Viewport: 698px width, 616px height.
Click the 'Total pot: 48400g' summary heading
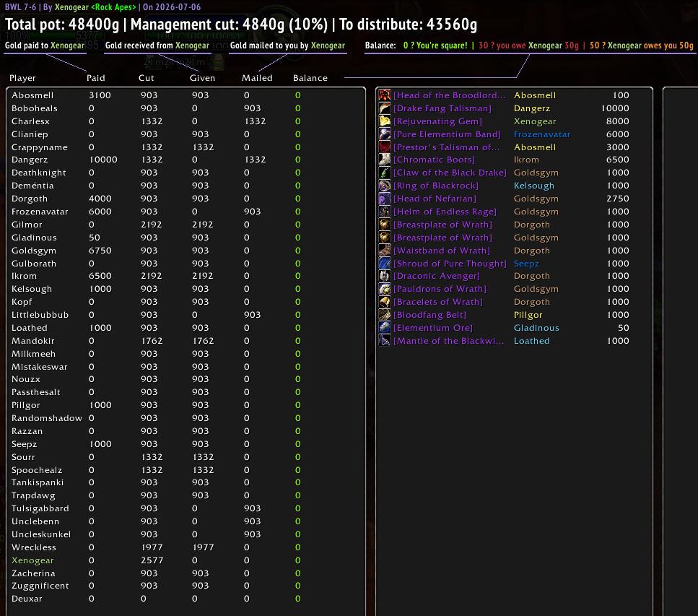click(62, 24)
